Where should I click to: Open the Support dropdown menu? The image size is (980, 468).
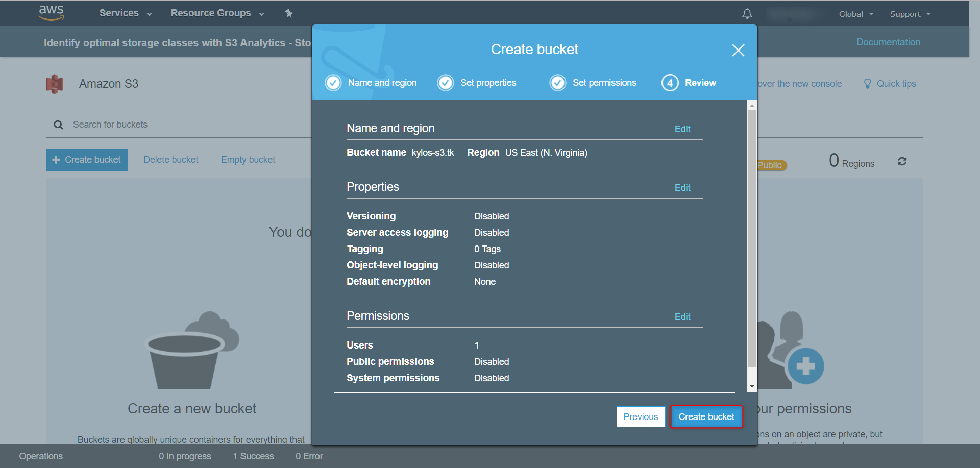tap(910, 14)
